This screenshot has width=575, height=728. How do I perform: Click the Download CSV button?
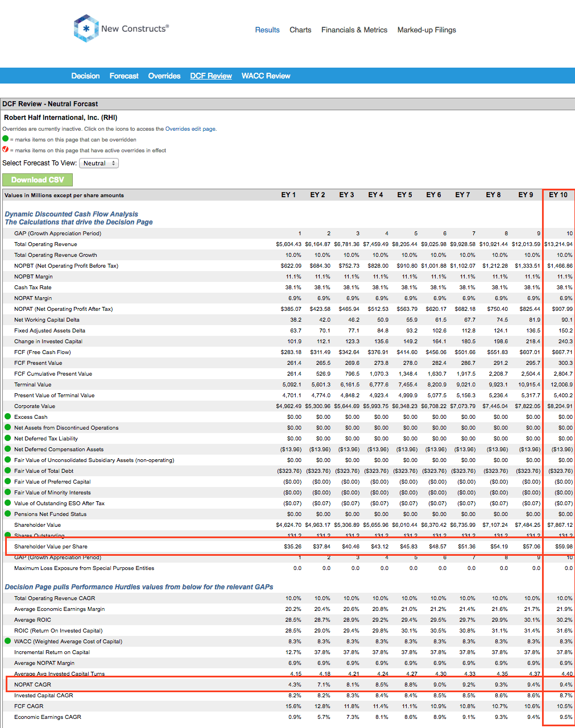(x=38, y=180)
